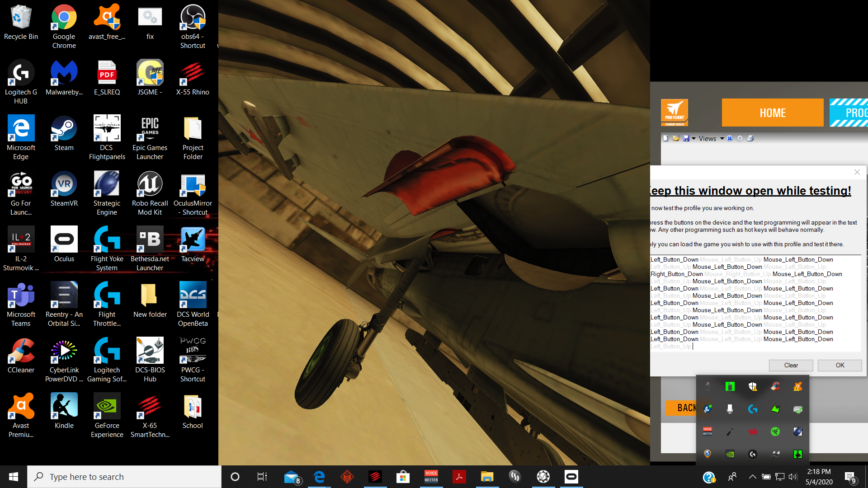Select the PWCG Shortcut desktop icon

tap(193, 360)
